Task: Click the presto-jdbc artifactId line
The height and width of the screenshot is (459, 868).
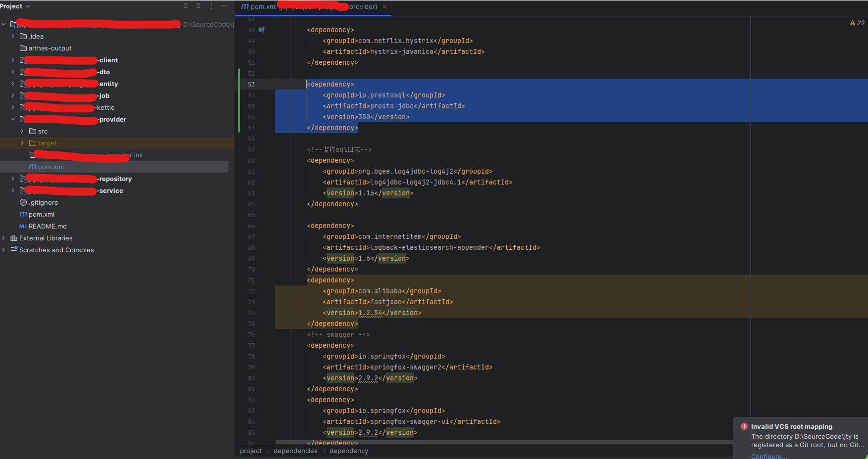Action: [394, 106]
